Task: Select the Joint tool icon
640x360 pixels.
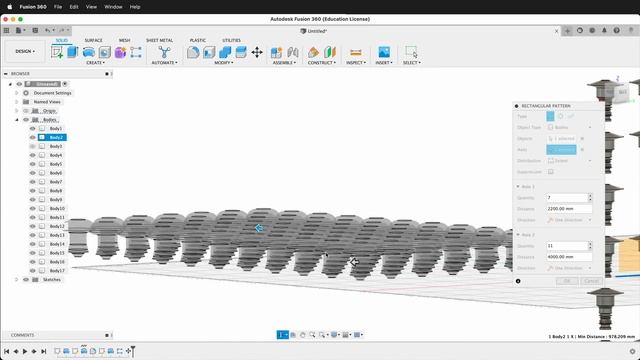Action: tap(293, 52)
